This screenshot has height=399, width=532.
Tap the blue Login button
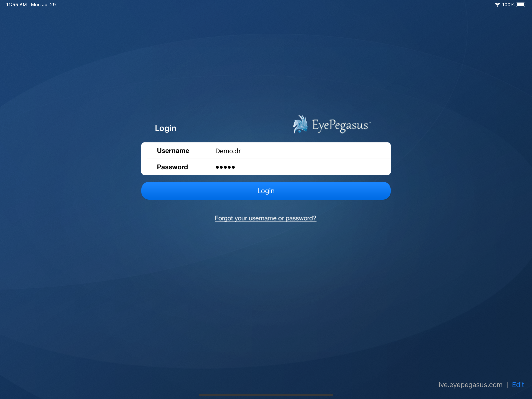point(266,191)
